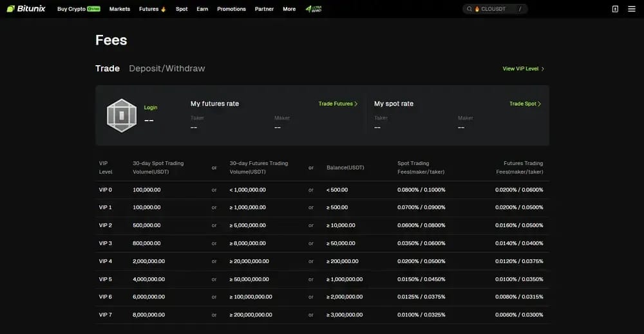Click the VIP level hexagon badge
Viewport: 644px width, 334px height.
[x=122, y=115]
